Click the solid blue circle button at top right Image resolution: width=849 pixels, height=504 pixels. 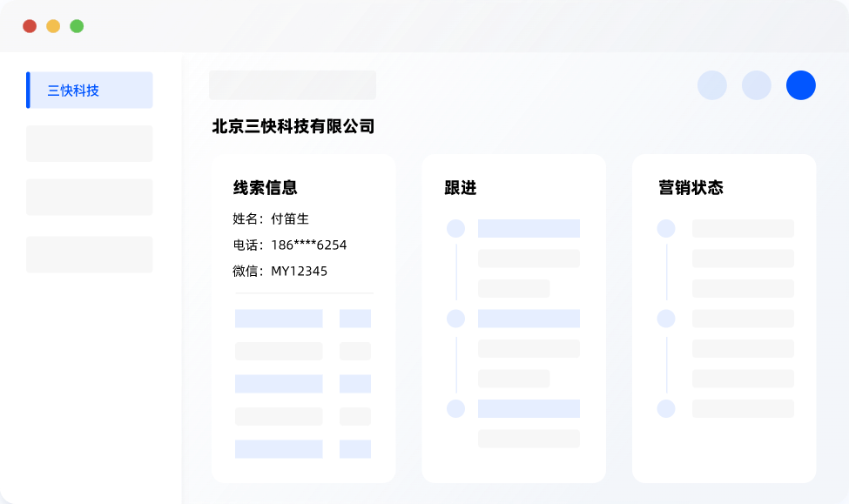[801, 85]
